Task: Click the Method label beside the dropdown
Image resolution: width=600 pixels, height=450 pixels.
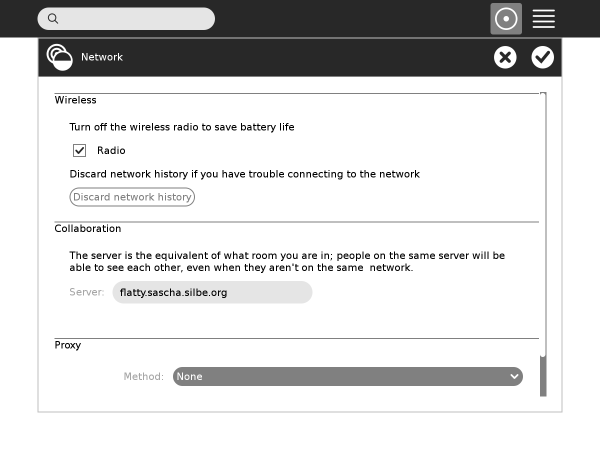Action: tap(143, 377)
